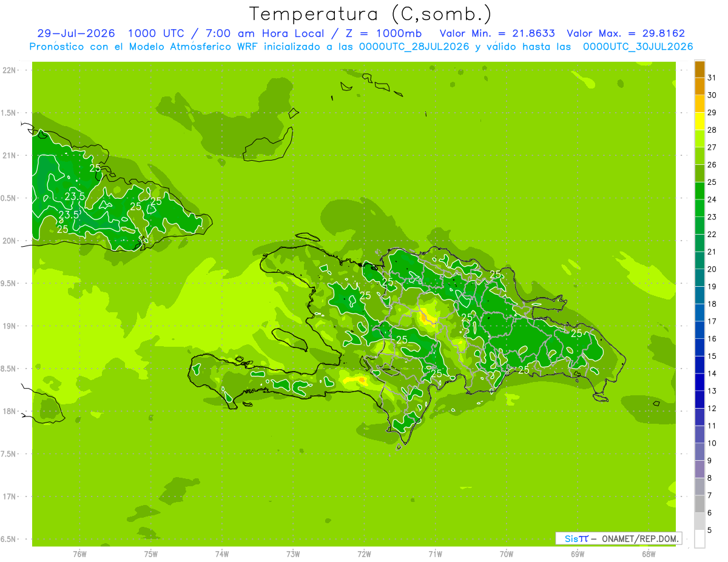728x562 pixels.
Task: Click the number 5 at the color scale bottom
Action: click(x=710, y=530)
